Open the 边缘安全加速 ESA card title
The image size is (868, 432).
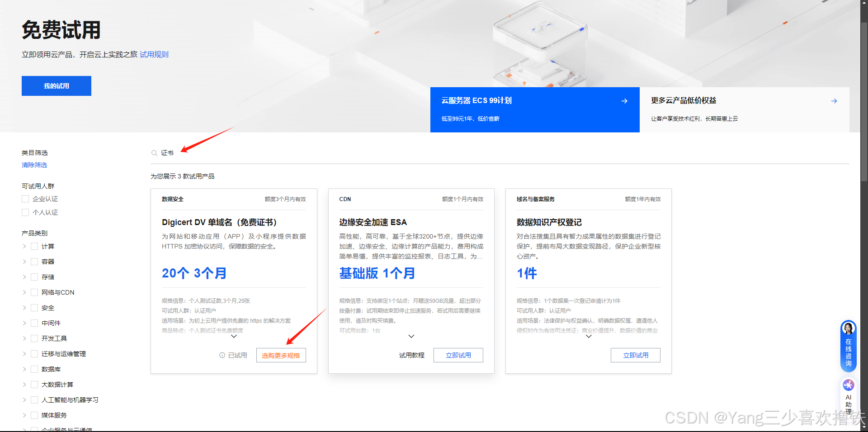pyautogui.click(x=373, y=222)
